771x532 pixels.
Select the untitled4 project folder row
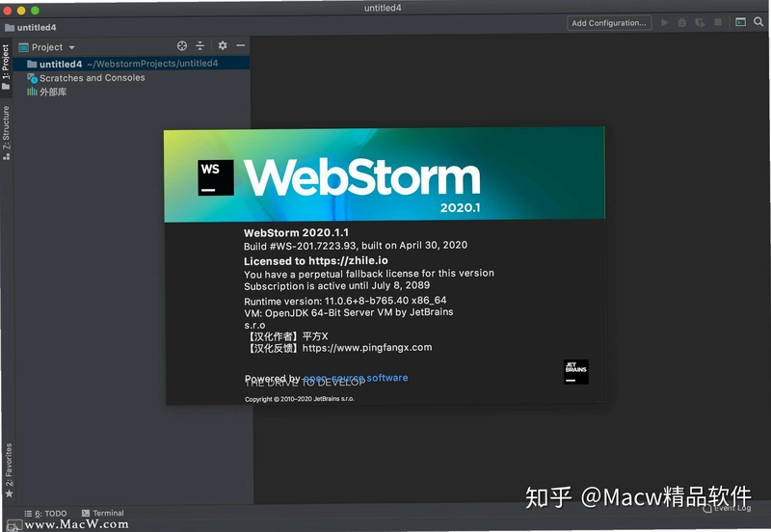pyautogui.click(x=131, y=64)
